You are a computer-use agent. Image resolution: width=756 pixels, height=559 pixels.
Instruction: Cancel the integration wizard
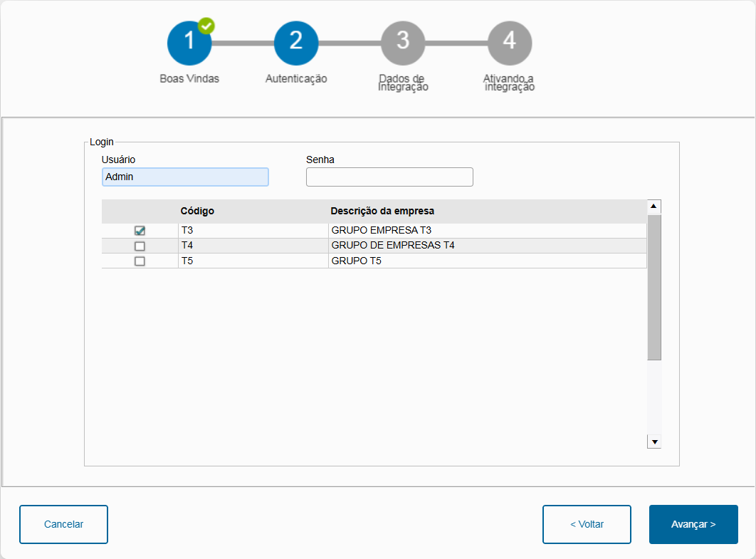63,524
